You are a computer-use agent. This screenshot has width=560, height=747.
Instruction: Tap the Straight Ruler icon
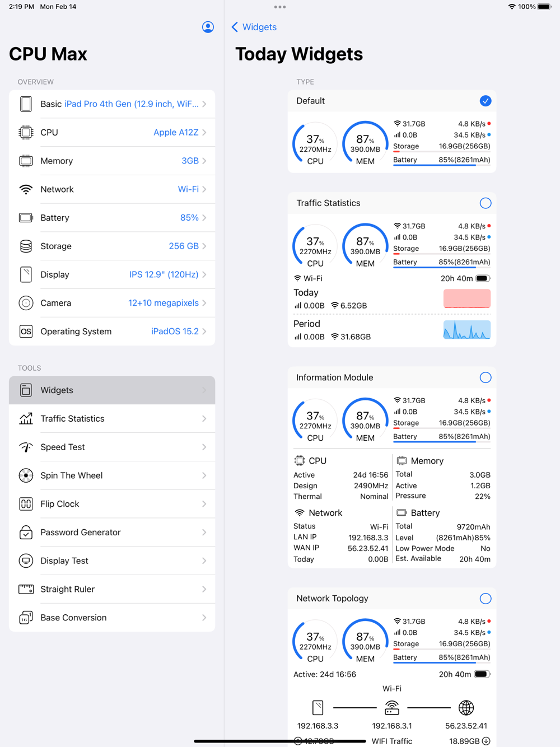[x=26, y=589]
